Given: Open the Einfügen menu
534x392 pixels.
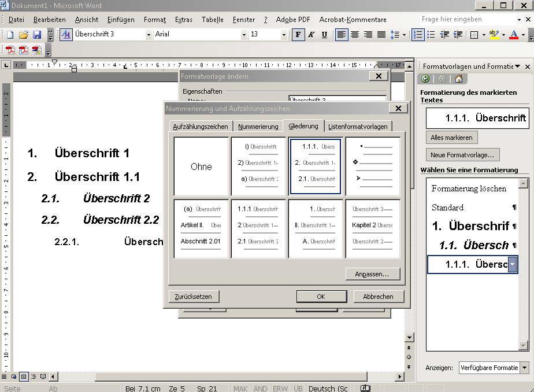Looking at the screenshot, I should click(120, 20).
